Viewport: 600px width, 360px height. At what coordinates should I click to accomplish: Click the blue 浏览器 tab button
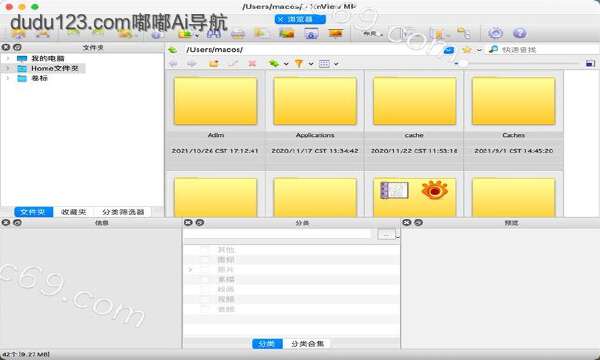coord(300,19)
